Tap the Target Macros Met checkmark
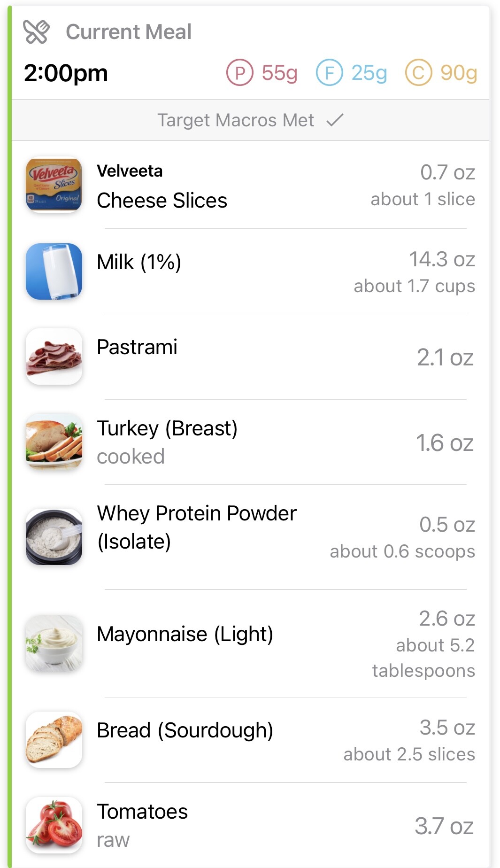 tap(335, 120)
